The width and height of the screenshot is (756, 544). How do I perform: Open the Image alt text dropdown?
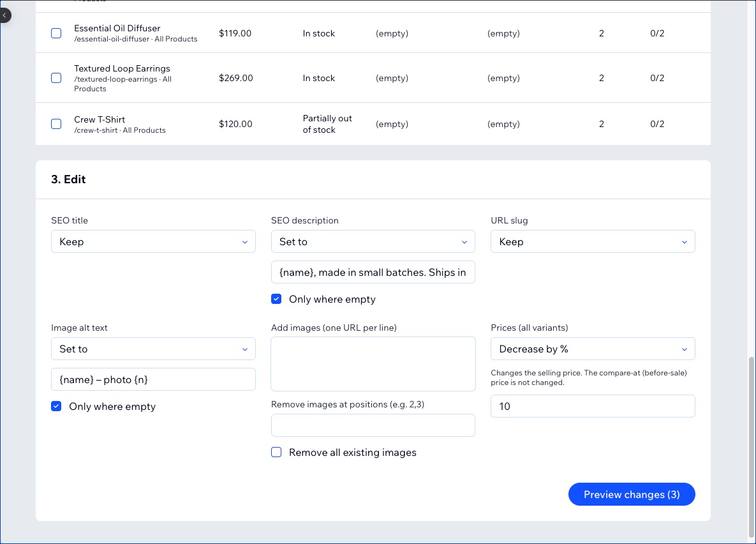pos(153,349)
